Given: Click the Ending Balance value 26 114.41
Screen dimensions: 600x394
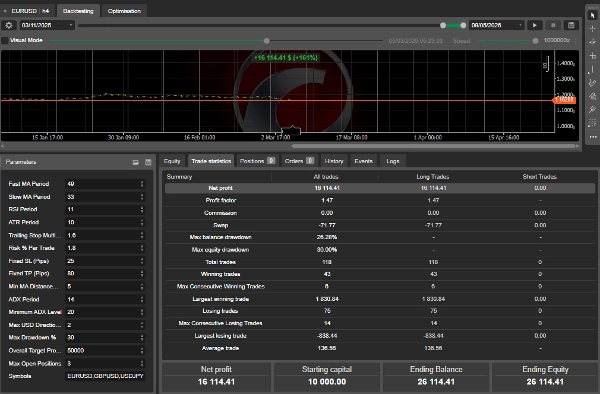Looking at the screenshot, I should click(x=436, y=382).
